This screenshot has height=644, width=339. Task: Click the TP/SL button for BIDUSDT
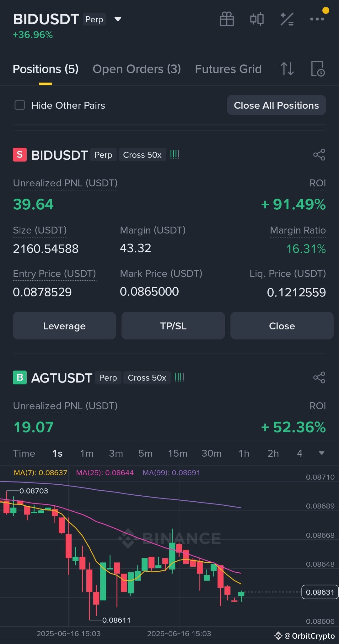tap(173, 326)
